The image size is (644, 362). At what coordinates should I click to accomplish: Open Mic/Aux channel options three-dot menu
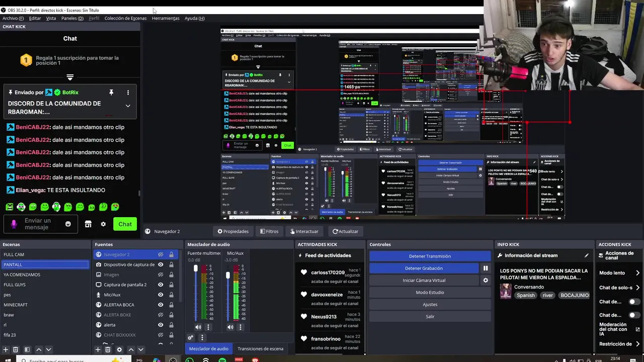(x=240, y=327)
